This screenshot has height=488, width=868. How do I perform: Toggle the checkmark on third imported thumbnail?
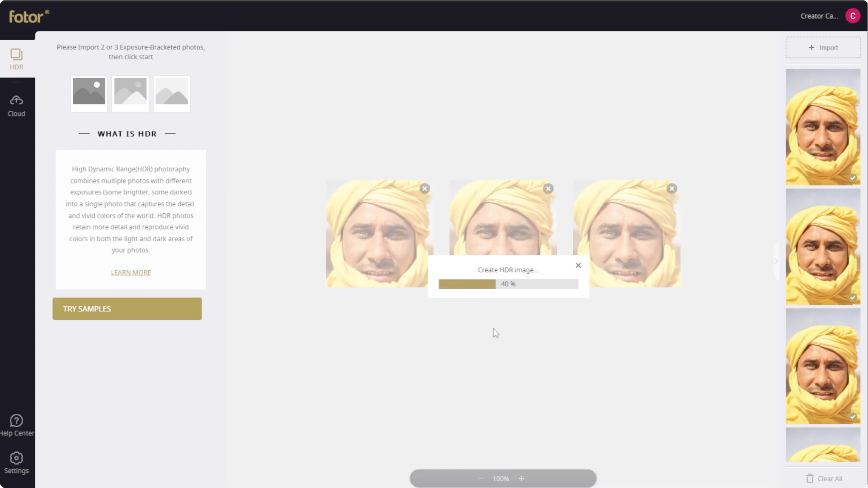point(852,417)
